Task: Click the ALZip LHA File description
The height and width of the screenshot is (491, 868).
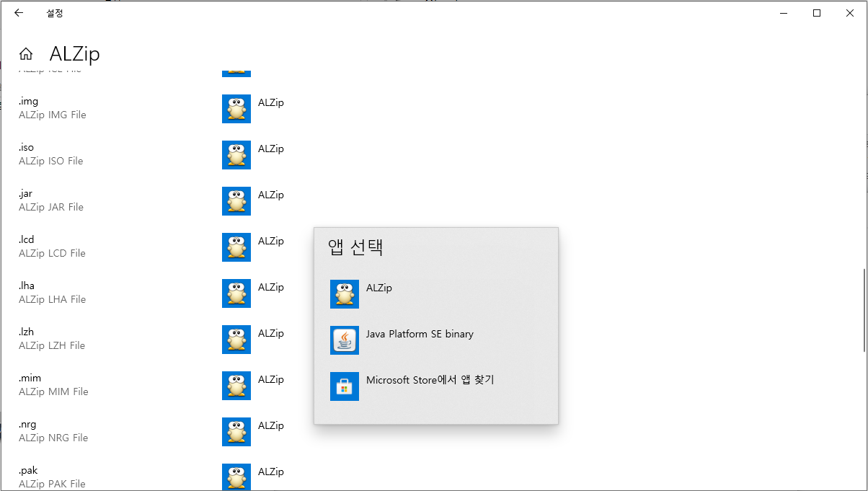Action: [x=52, y=299]
